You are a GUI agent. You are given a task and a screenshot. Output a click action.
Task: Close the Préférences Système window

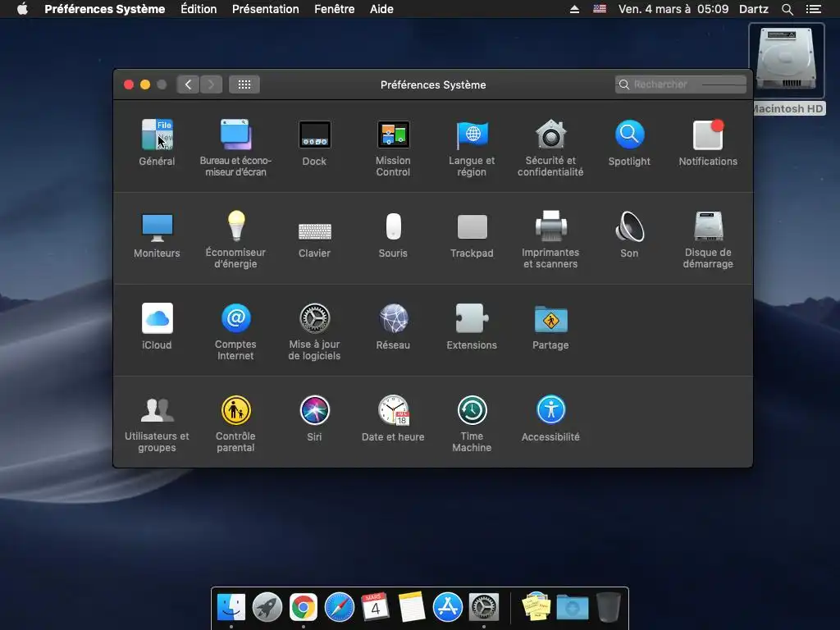[129, 84]
